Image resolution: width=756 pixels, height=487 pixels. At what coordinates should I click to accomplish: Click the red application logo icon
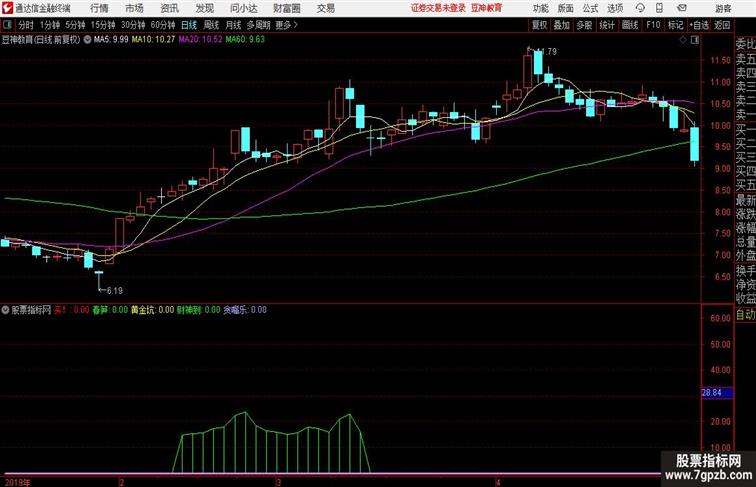(x=7, y=8)
